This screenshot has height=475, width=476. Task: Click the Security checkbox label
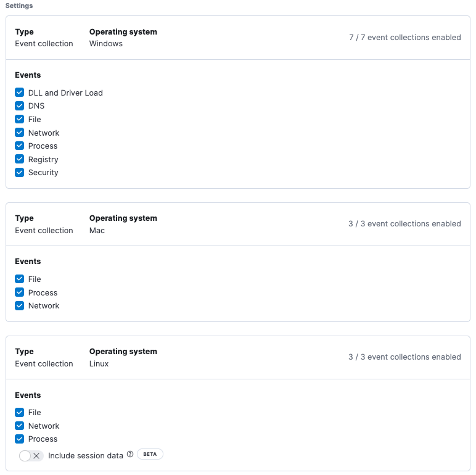(x=43, y=172)
